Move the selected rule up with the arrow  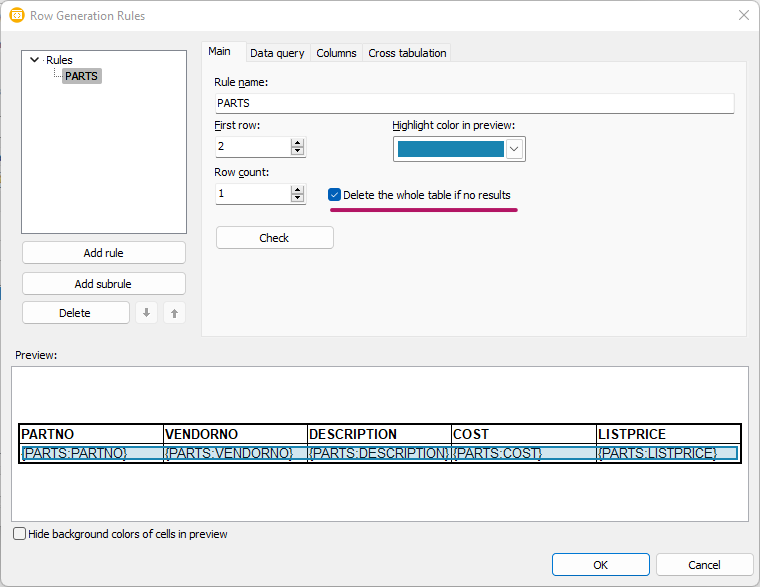tap(174, 313)
